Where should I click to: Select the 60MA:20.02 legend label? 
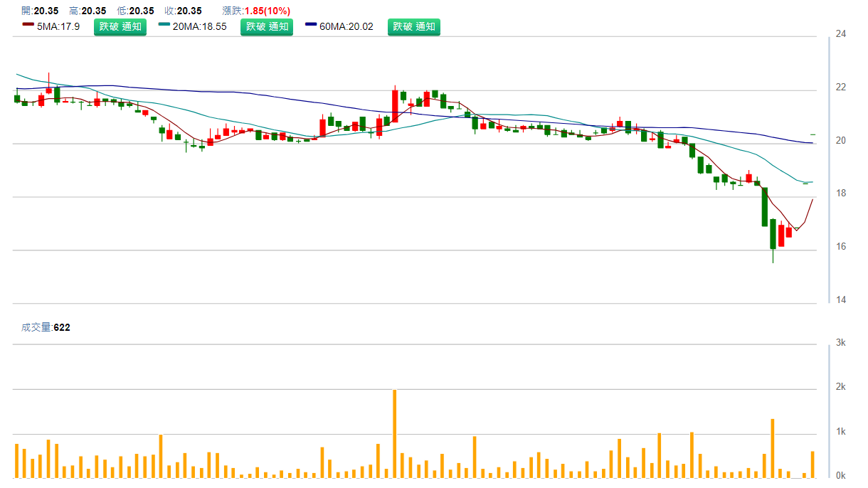coord(346,27)
